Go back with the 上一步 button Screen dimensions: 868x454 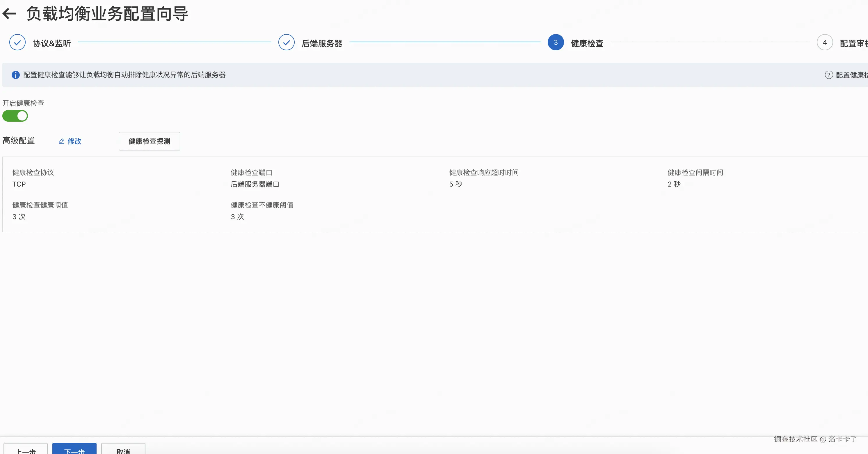pyautogui.click(x=26, y=450)
